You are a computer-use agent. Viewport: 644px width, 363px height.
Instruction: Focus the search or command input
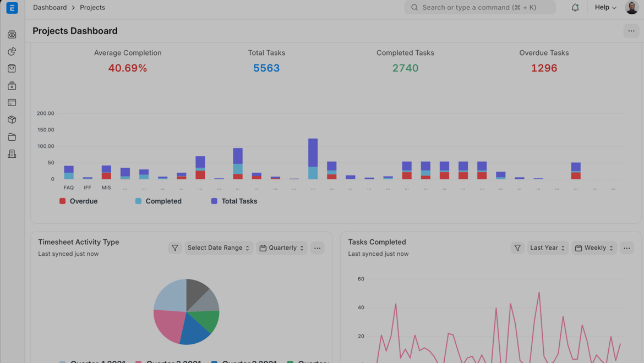[479, 8]
